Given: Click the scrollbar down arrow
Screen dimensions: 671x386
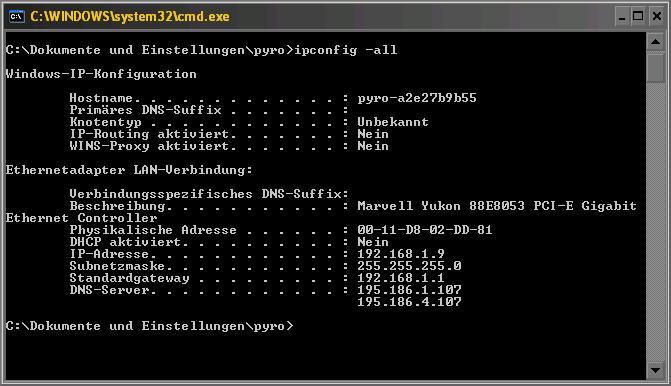Looking at the screenshot, I should pos(655,370).
